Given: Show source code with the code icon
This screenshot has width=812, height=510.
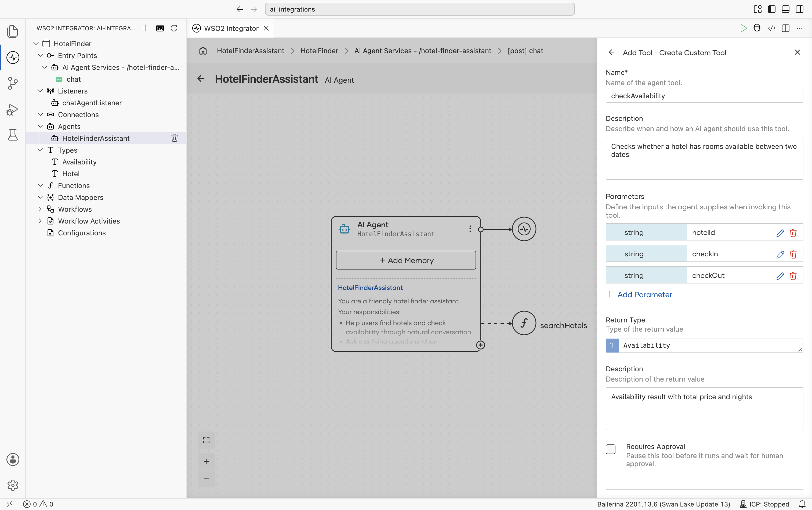Looking at the screenshot, I should click(x=771, y=28).
